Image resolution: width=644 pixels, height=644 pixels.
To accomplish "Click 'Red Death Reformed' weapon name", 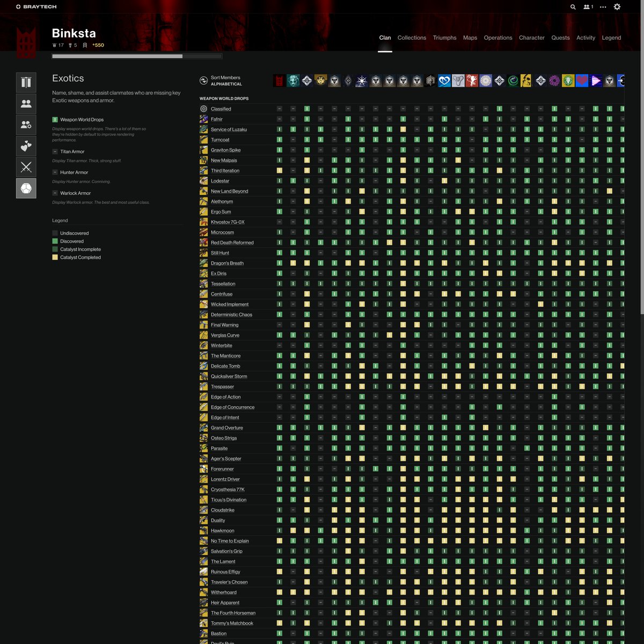I will pyautogui.click(x=232, y=243).
